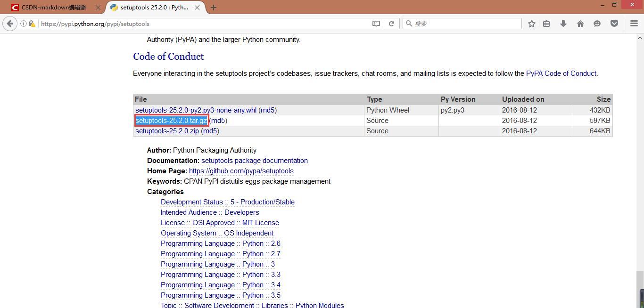The width and height of the screenshot is (644, 308).
Task: Open the Developers audience link
Action: click(242, 212)
